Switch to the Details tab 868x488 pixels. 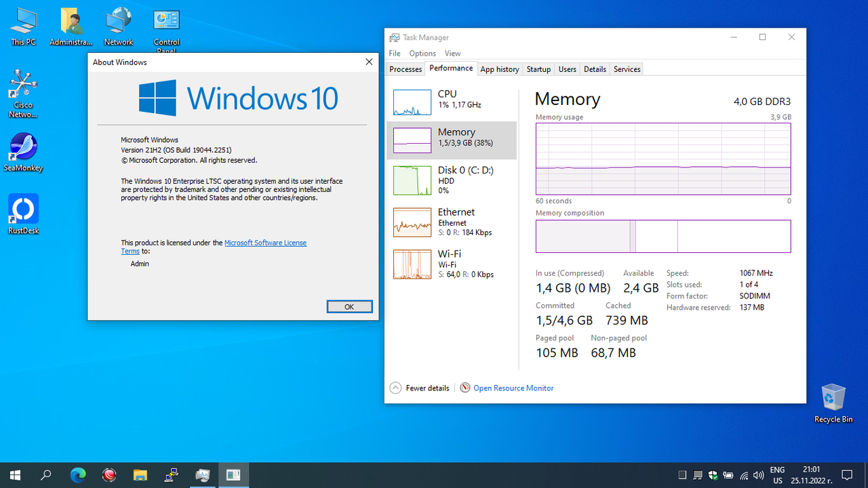[x=595, y=69]
